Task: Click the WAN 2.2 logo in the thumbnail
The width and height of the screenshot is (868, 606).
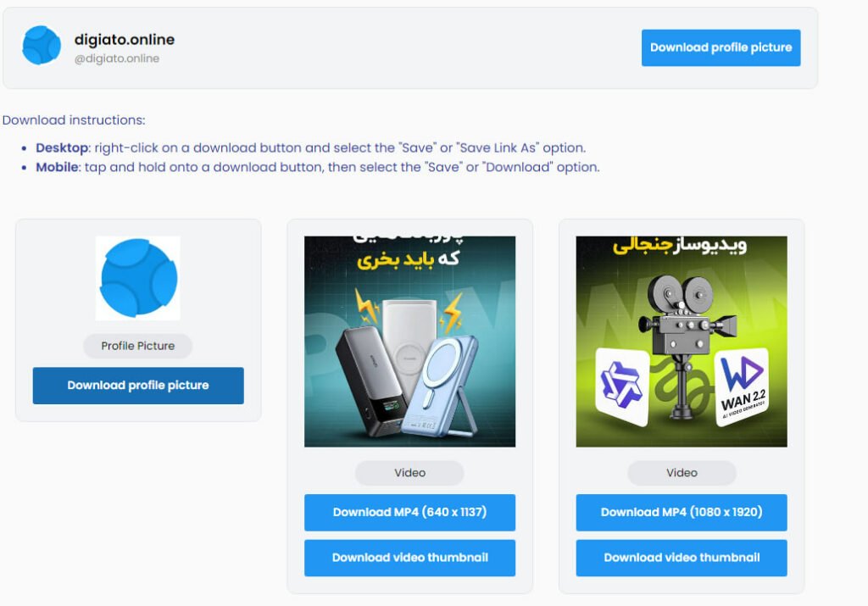Action: click(743, 388)
